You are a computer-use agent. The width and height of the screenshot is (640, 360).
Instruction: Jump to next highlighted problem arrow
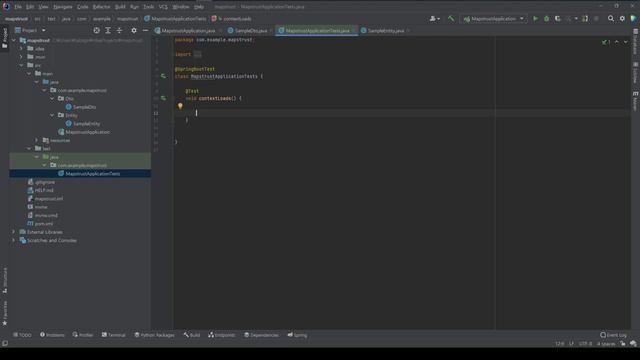(x=625, y=42)
